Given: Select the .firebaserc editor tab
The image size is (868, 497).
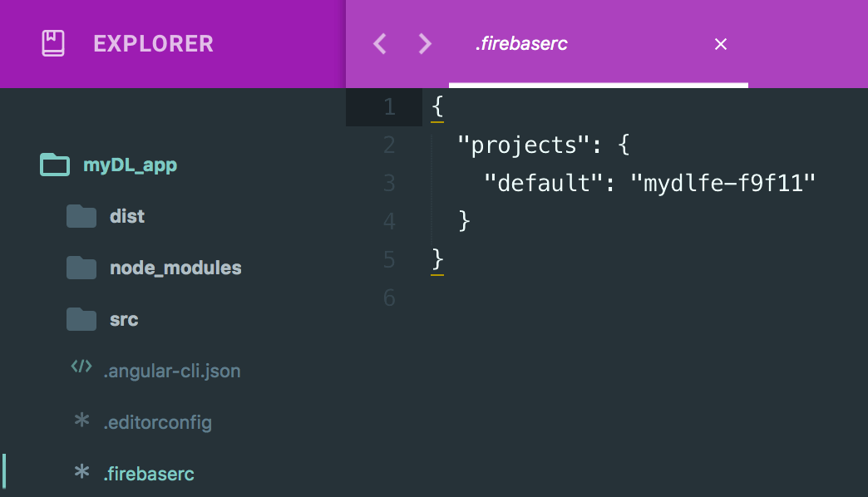Looking at the screenshot, I should 521,44.
